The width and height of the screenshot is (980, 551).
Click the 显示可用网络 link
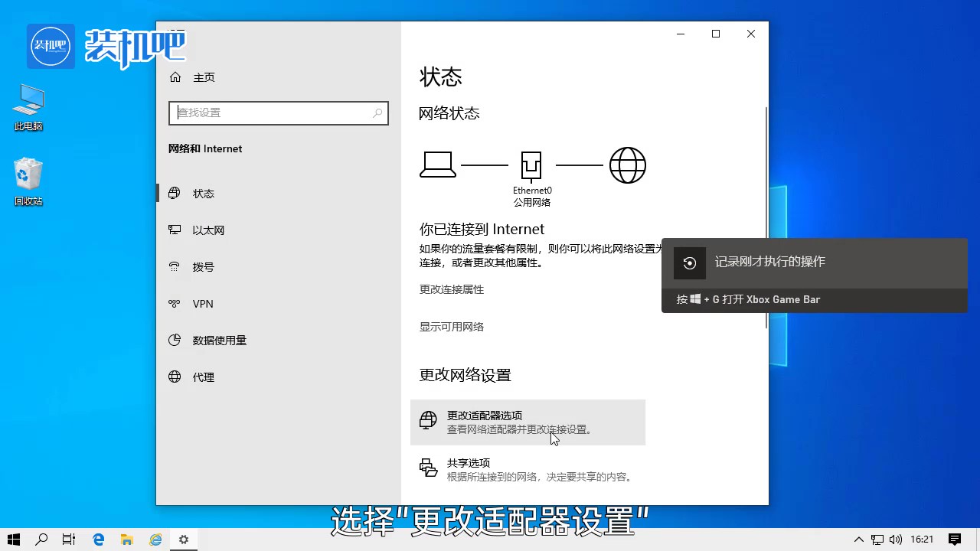pos(450,327)
